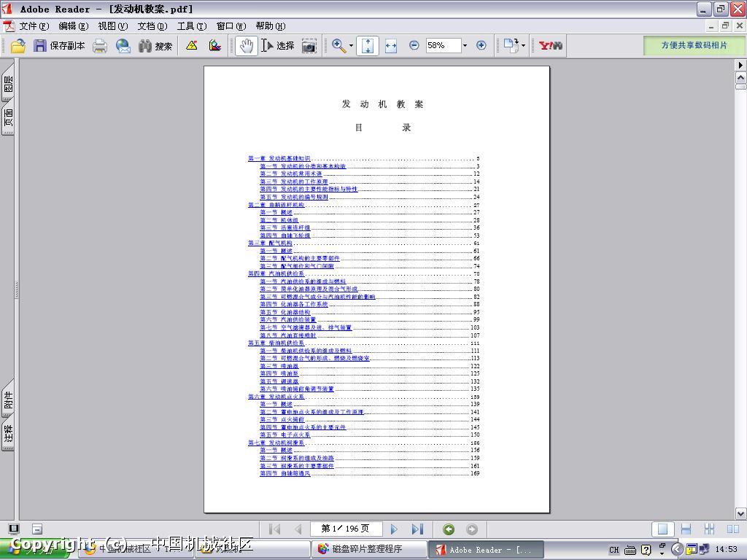Expand the rotate view dropdown arrow
The width and height of the screenshot is (747, 560).
[x=523, y=46]
